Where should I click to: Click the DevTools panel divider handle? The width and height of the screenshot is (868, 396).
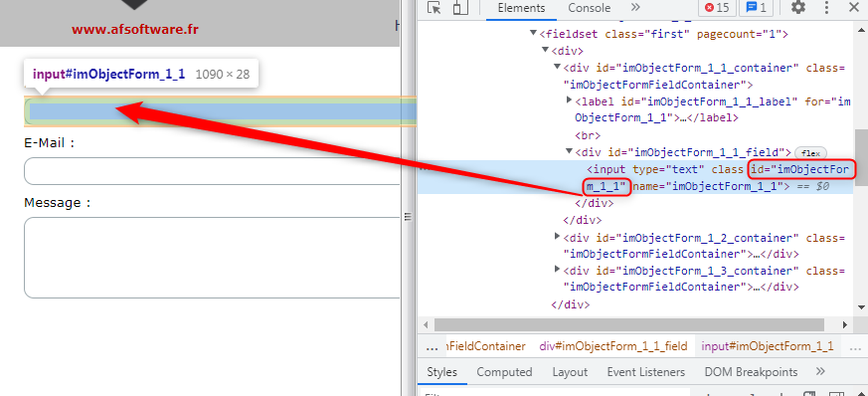coord(408,217)
